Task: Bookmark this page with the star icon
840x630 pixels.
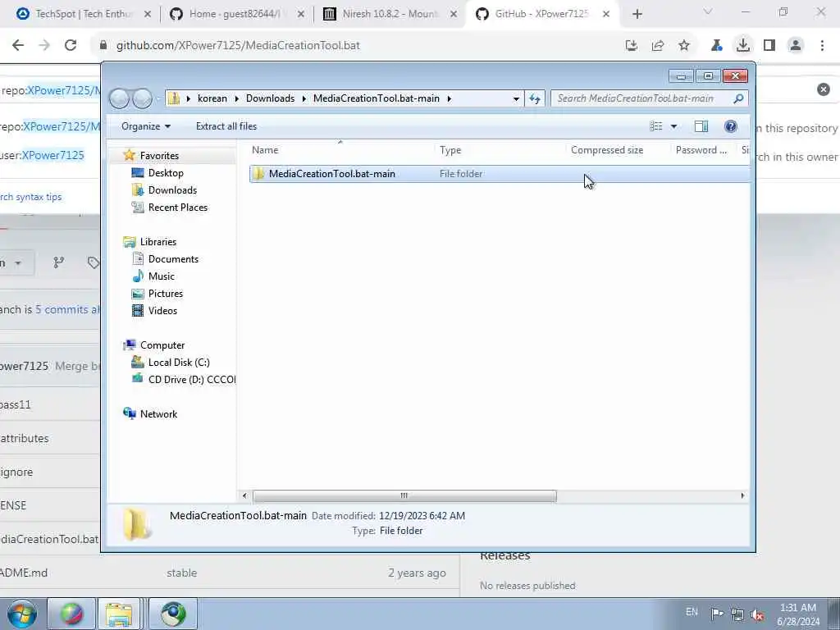Action: pyautogui.click(x=684, y=46)
